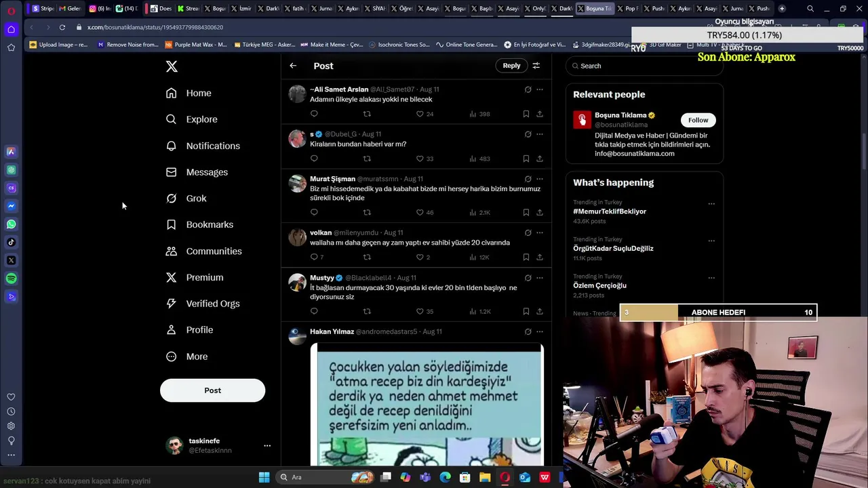Click the browser address bar URL
868x488 pixels.
[155, 27]
